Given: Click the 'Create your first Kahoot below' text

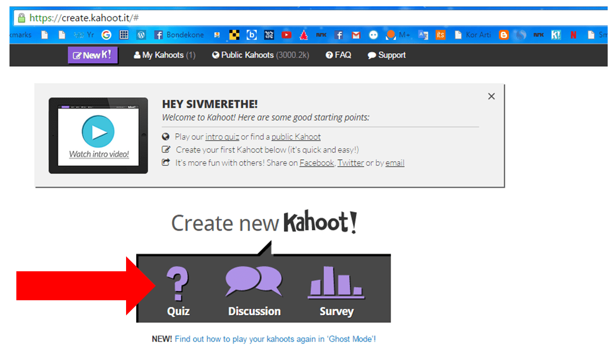Looking at the screenshot, I should pos(267,150).
